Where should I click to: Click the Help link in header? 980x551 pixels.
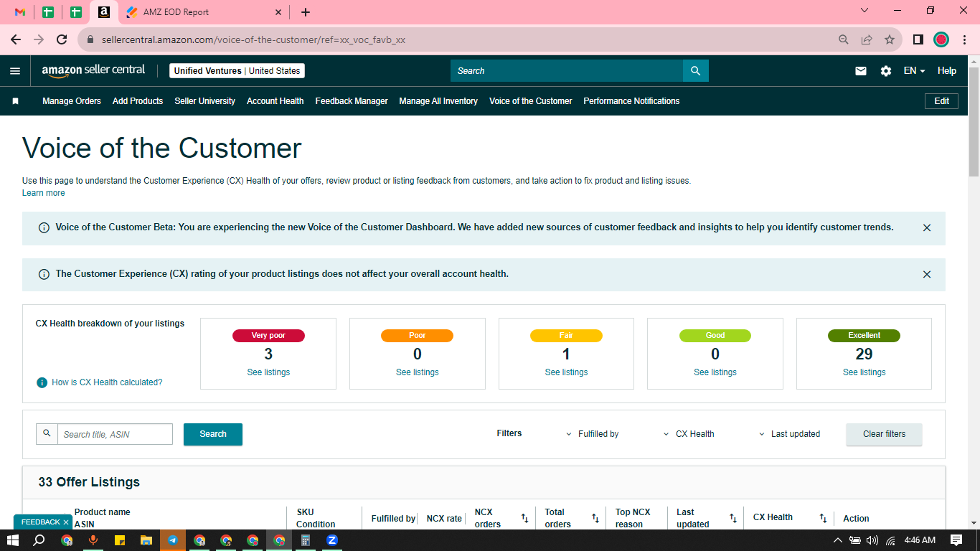pos(947,71)
